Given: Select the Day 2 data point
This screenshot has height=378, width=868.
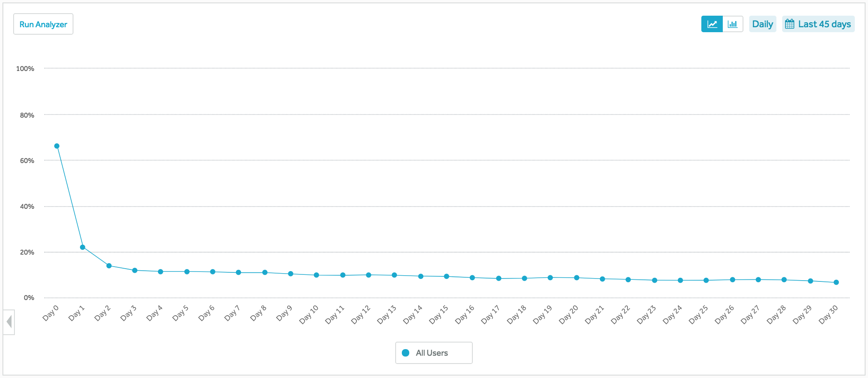Looking at the screenshot, I should coord(109,266).
